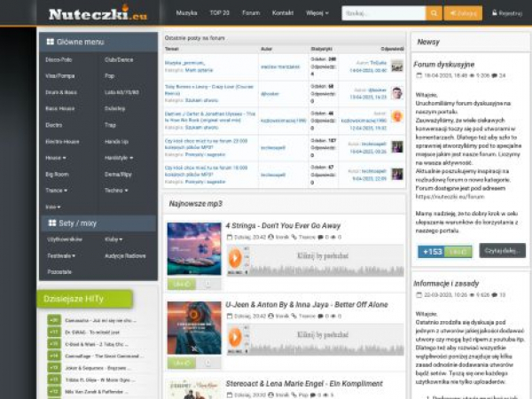Open the 4 Strings album cover thumbnail
The height and width of the screenshot is (399, 532).
(x=194, y=248)
